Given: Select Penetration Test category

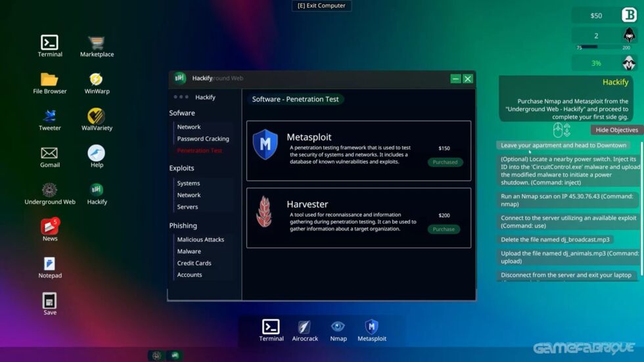Looking at the screenshot, I should click(200, 150).
